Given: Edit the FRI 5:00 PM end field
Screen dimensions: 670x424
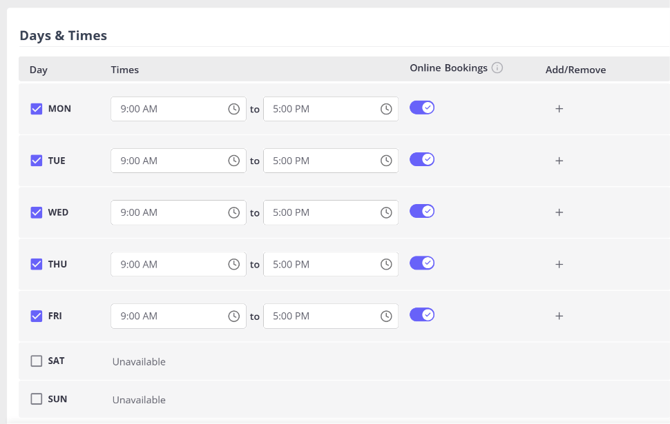Looking at the screenshot, I should point(331,316).
